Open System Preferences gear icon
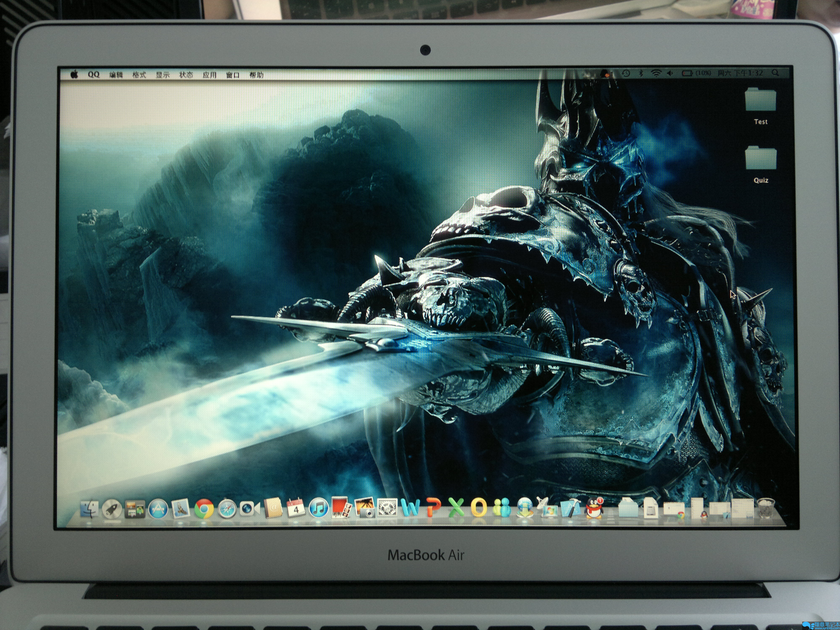 pos(388,508)
